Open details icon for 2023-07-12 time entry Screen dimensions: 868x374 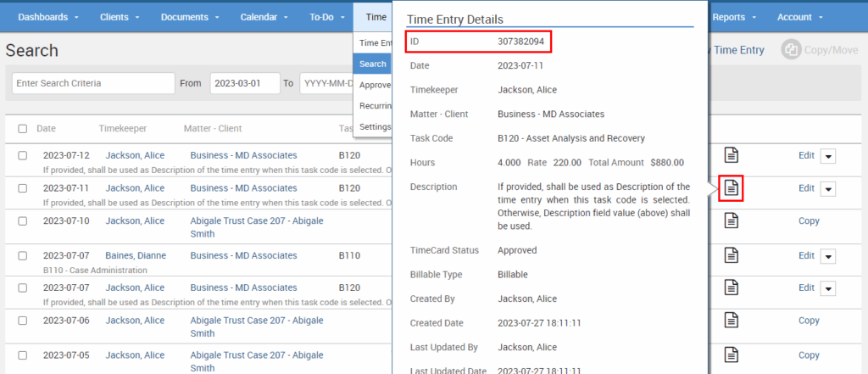[x=731, y=155]
